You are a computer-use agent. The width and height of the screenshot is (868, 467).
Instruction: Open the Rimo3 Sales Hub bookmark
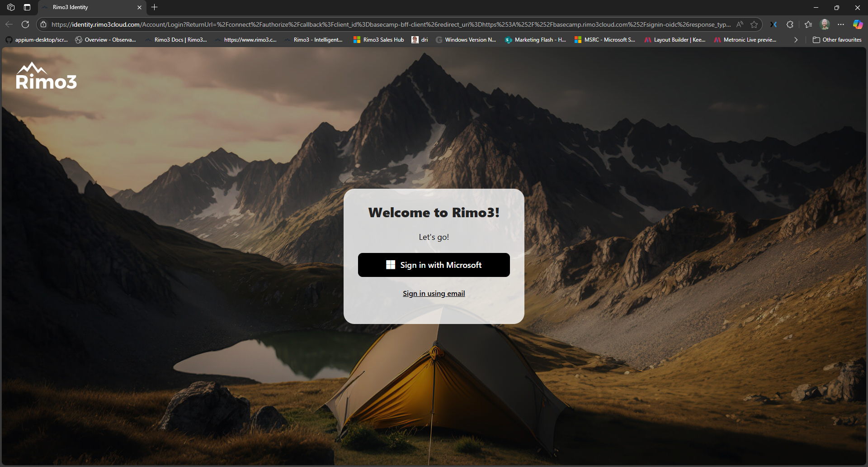(x=379, y=40)
